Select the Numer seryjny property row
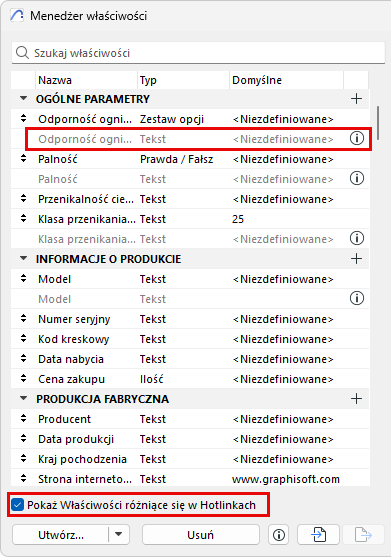This screenshot has width=391, height=557. tap(190, 319)
